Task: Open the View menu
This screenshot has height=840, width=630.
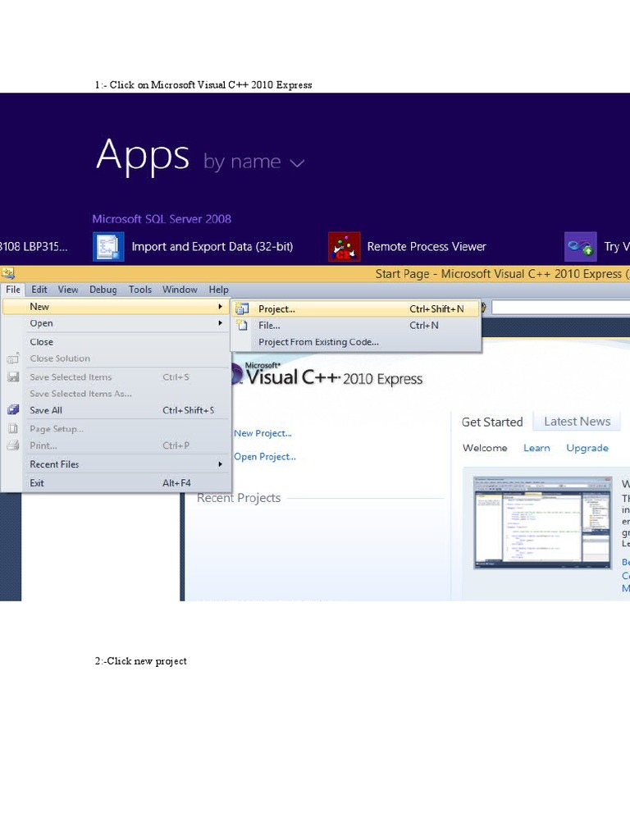Action: tap(68, 290)
